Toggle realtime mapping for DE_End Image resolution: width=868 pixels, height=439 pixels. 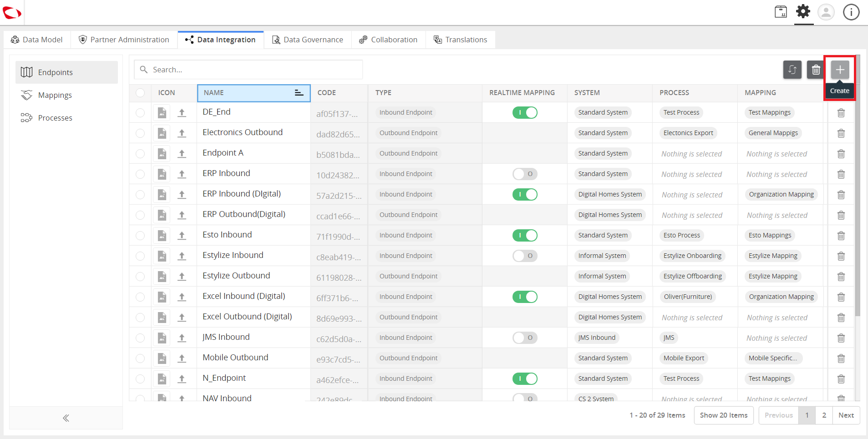tap(525, 112)
